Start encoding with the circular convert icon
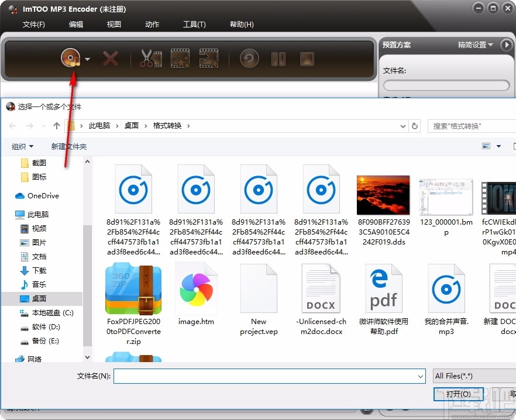 (x=248, y=58)
